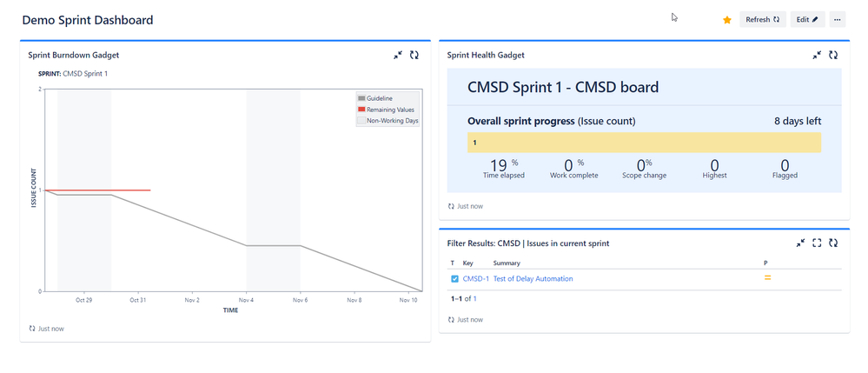Click the Refresh dashboard button

762,19
